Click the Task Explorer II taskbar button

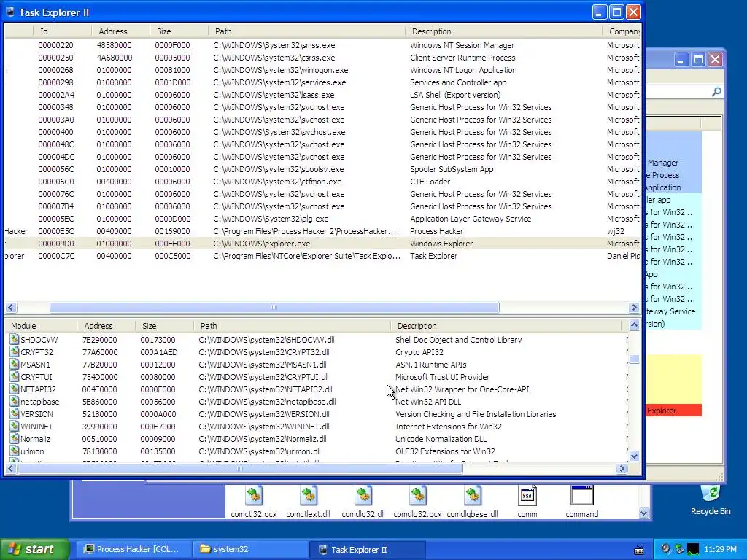click(x=368, y=549)
